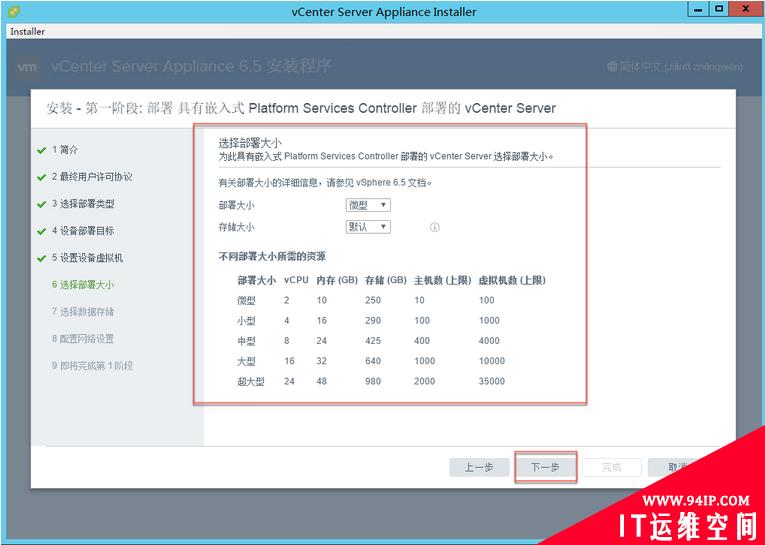The width and height of the screenshot is (765, 545).
Task: Click the globe language icon
Action: (612, 66)
